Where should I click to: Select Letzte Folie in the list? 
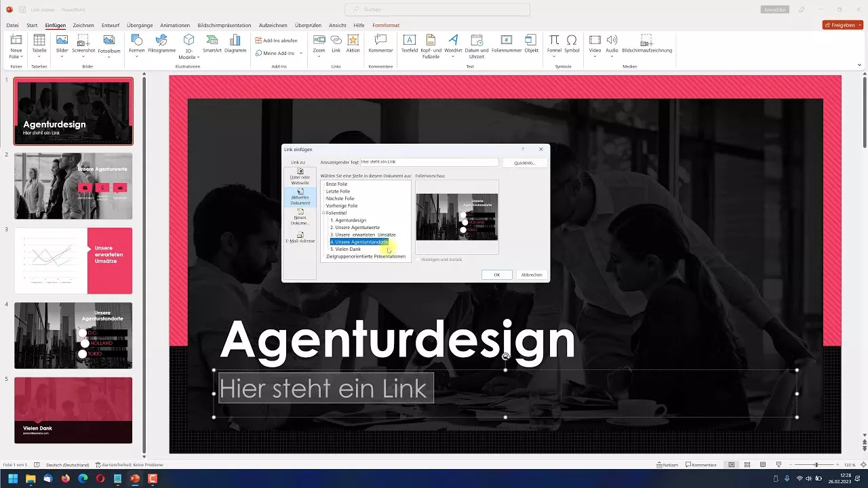click(338, 191)
